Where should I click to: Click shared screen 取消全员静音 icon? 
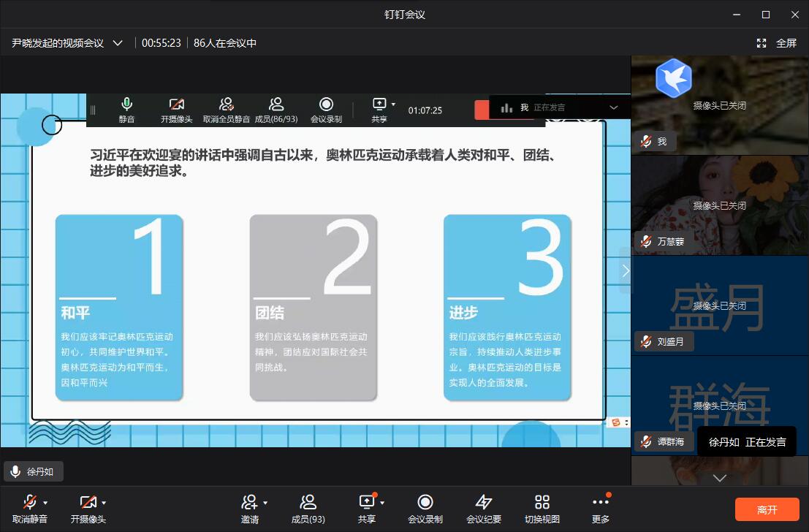click(x=226, y=104)
